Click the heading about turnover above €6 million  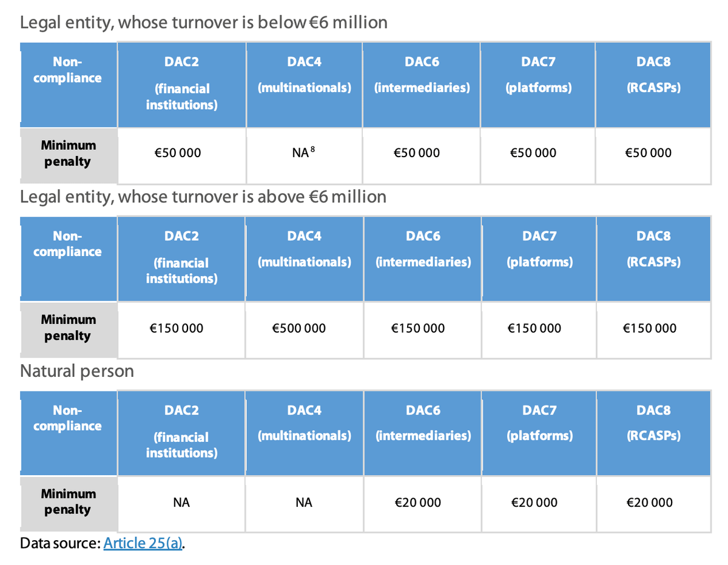(x=203, y=197)
